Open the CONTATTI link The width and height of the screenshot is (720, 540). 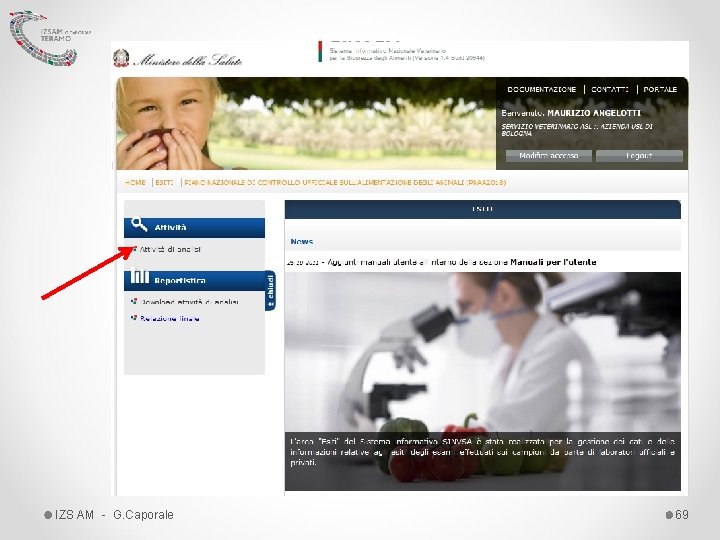[610, 90]
